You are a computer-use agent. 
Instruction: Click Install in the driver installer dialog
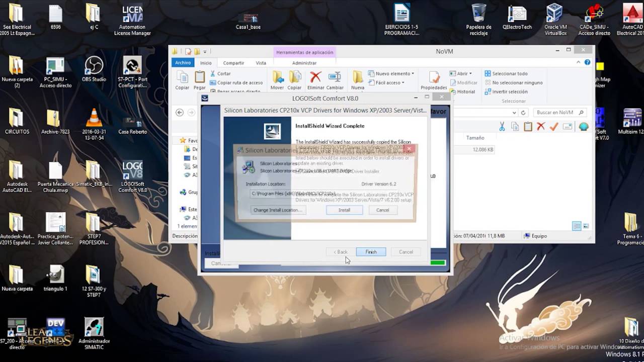coord(344,210)
